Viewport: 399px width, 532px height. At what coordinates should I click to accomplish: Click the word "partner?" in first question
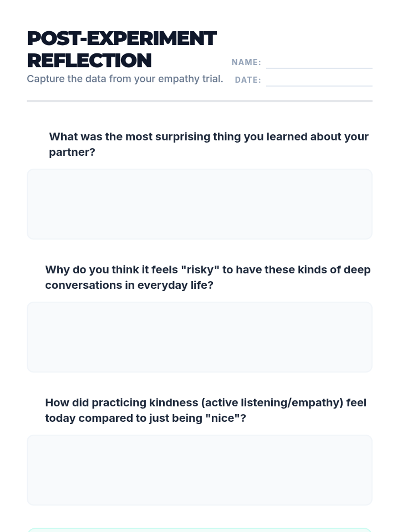pos(72,152)
